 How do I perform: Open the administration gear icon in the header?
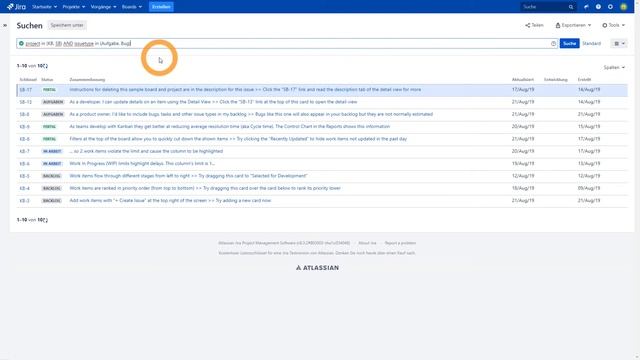(x=610, y=7)
